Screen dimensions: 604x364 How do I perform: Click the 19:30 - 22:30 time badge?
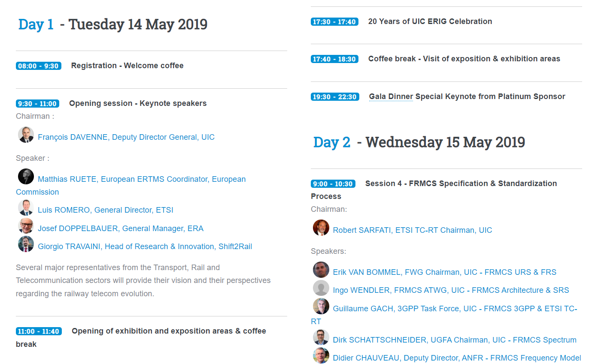[335, 97]
